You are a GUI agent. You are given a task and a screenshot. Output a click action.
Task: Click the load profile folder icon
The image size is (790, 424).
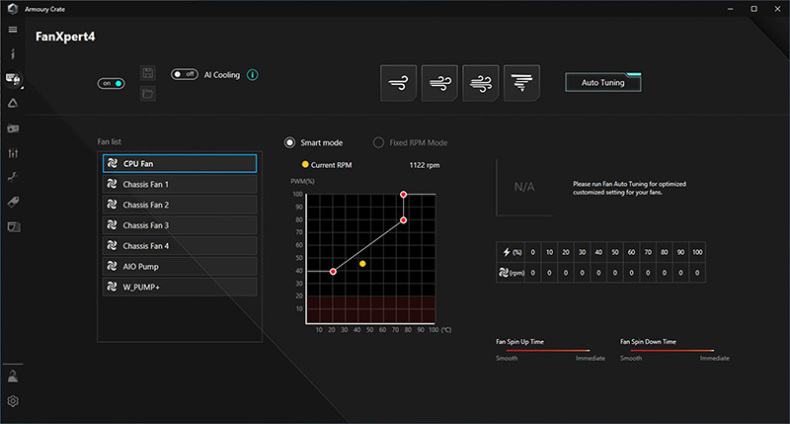point(148,94)
